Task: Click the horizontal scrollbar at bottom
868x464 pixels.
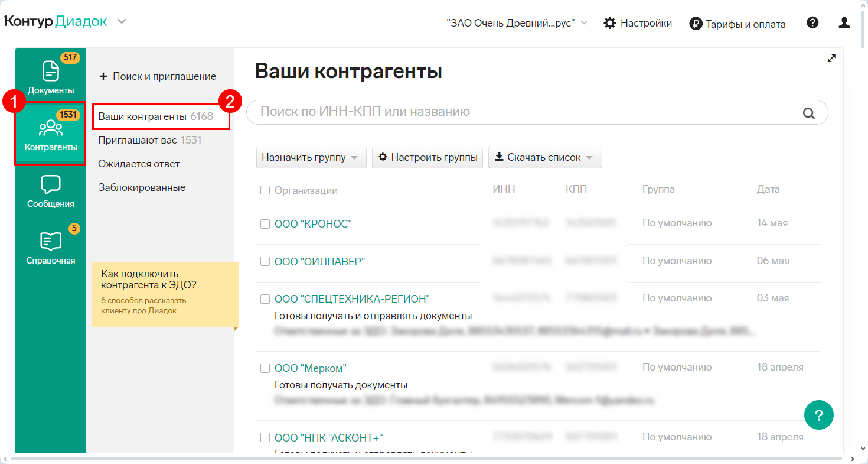Action: 425,459
